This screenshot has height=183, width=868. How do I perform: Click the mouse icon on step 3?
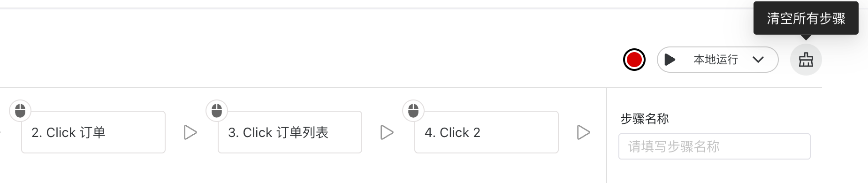click(x=217, y=111)
